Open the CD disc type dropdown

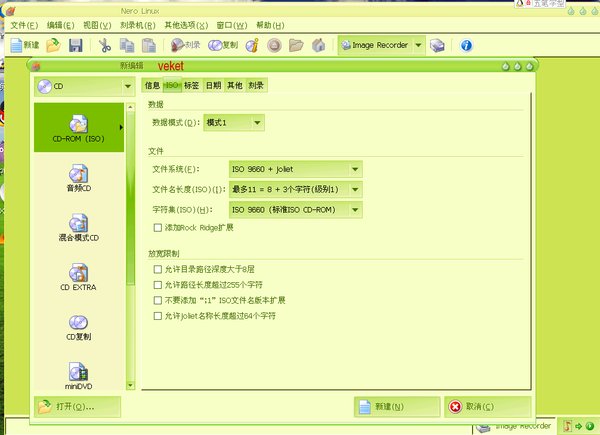point(85,86)
